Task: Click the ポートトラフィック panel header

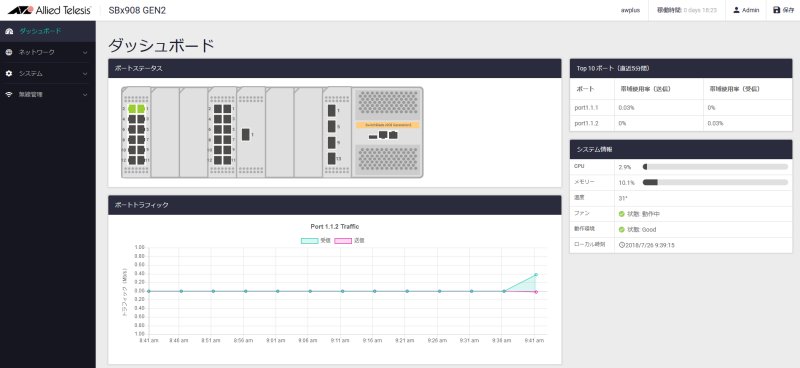Action: click(335, 205)
